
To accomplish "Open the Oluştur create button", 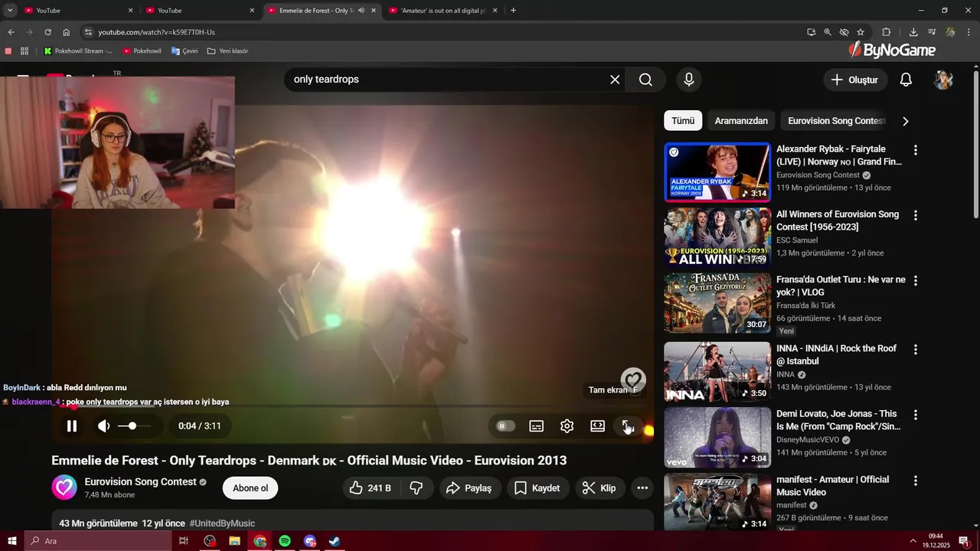I will (x=855, y=80).
